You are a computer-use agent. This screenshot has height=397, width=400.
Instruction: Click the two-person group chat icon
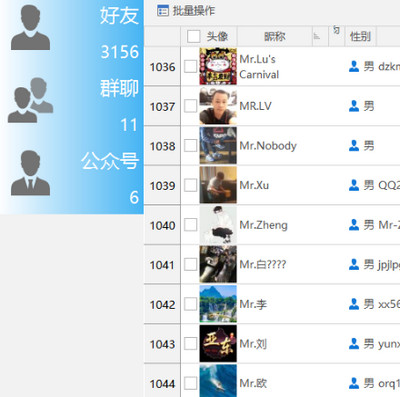[x=30, y=100]
